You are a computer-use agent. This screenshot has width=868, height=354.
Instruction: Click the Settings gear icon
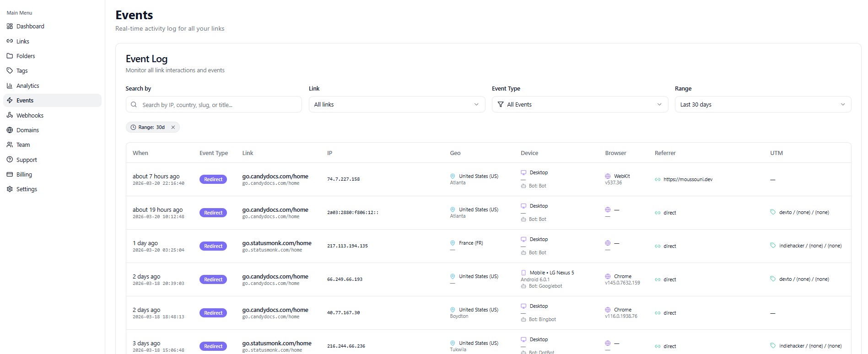tap(10, 189)
